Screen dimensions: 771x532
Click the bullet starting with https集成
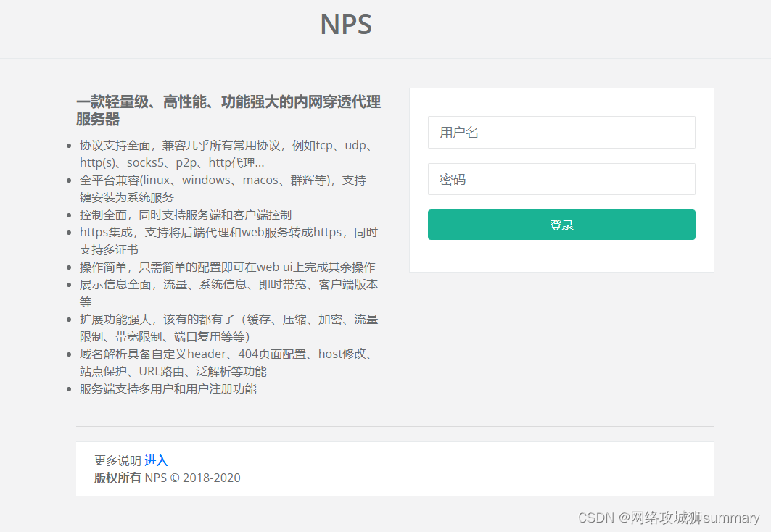228,241
